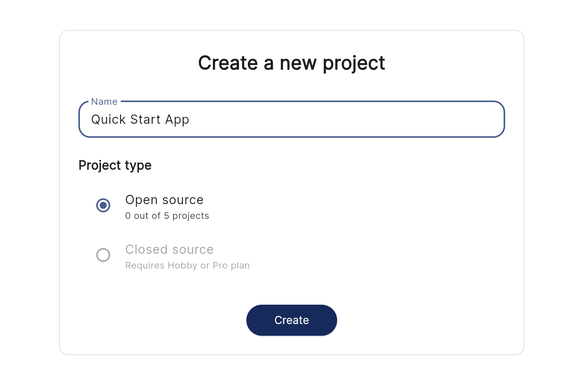Click the '0 out of 5 projects' text
Screen dimensions: 568x392
pos(167,216)
